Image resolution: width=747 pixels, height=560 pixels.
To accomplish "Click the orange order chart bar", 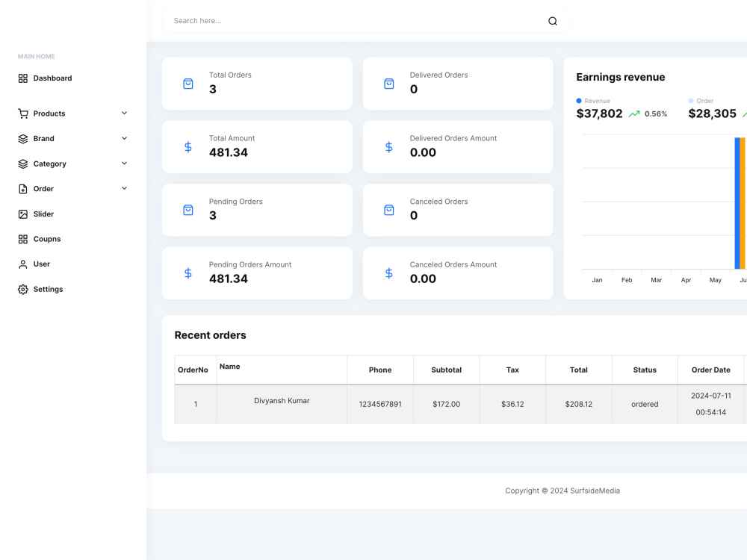I will tap(743, 203).
